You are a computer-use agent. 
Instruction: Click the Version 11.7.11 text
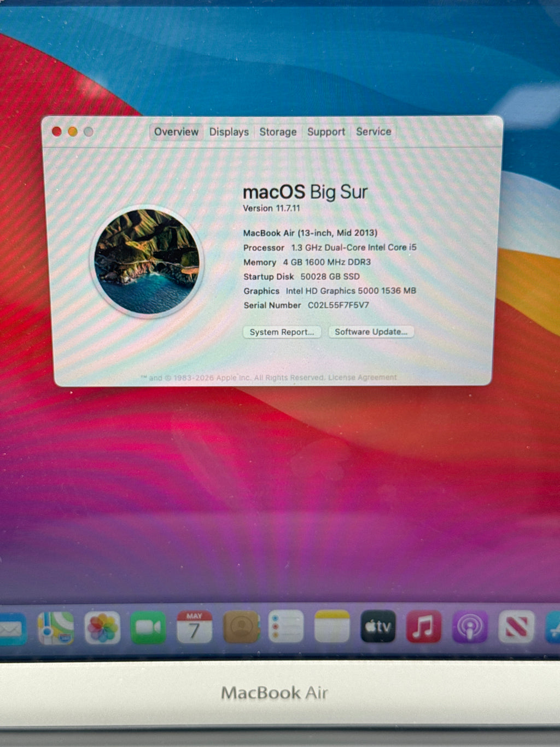tap(272, 209)
